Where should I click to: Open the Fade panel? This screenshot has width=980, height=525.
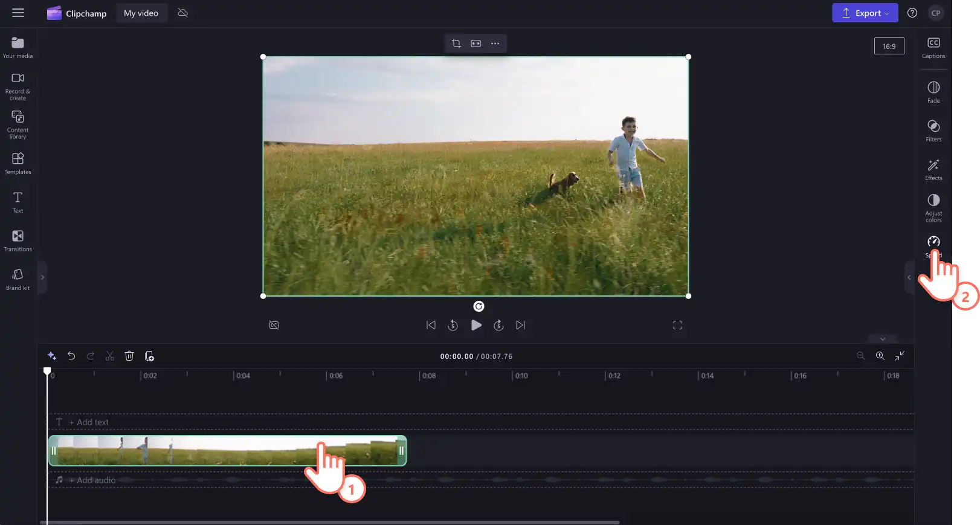point(933,92)
